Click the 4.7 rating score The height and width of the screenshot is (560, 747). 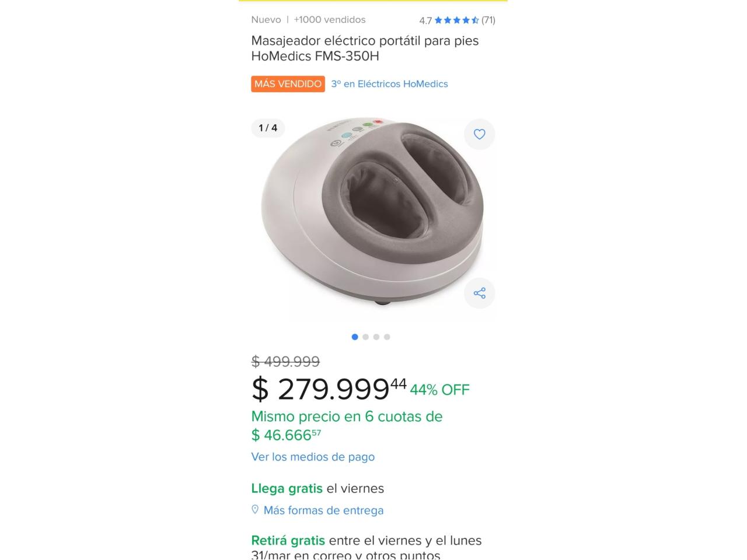pos(425,20)
